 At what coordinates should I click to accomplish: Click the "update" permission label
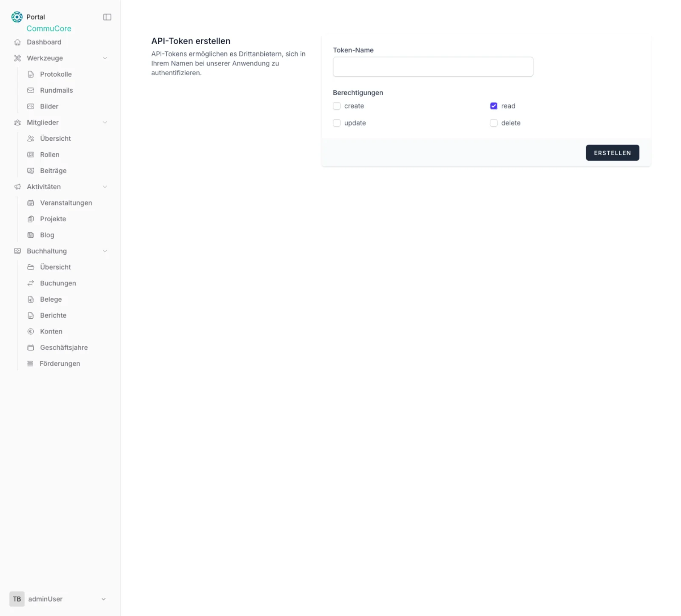coord(355,123)
